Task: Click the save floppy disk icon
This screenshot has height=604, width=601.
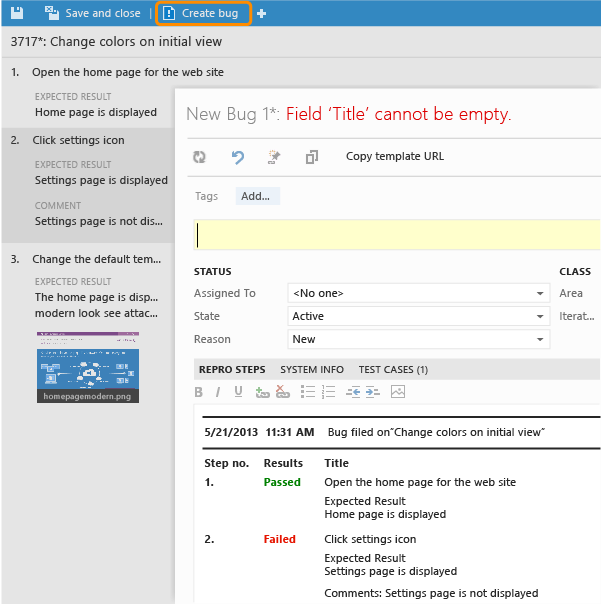Action: click(x=17, y=13)
